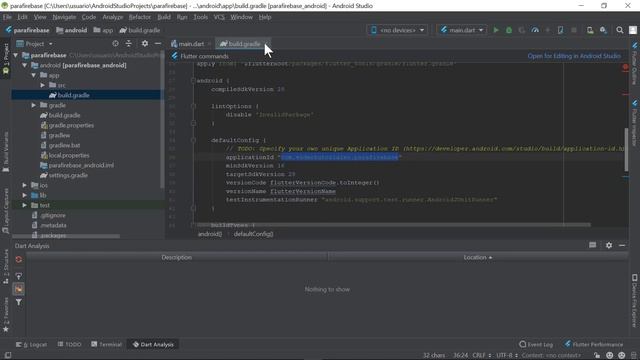Expand the lib folder
640x360 pixels.
pos(24,196)
